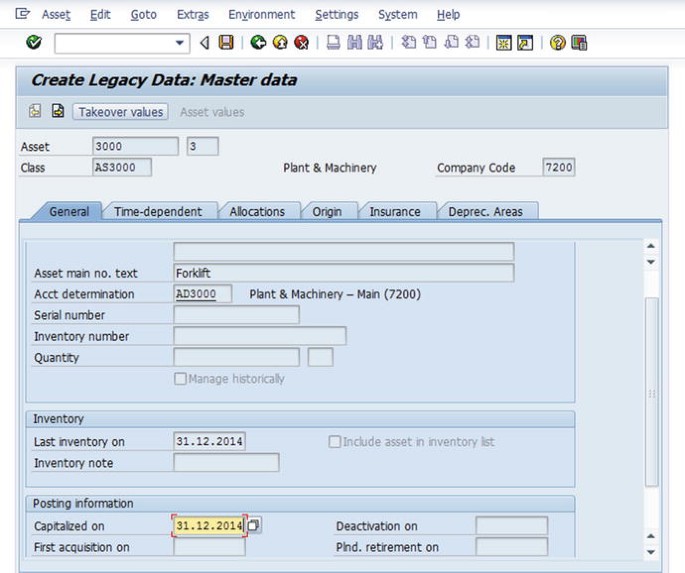
Task: Toggle the Manage historically checkbox
Action: coord(180,379)
